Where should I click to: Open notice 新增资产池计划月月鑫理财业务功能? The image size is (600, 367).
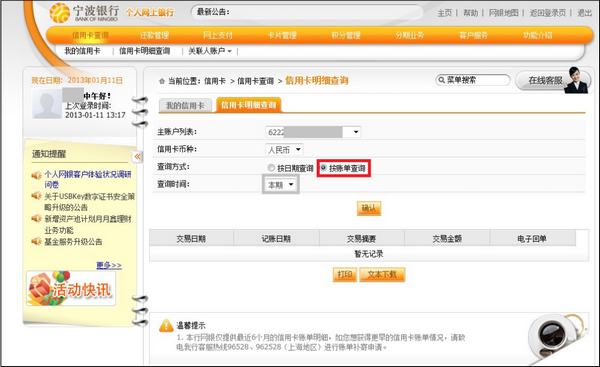tap(88, 224)
